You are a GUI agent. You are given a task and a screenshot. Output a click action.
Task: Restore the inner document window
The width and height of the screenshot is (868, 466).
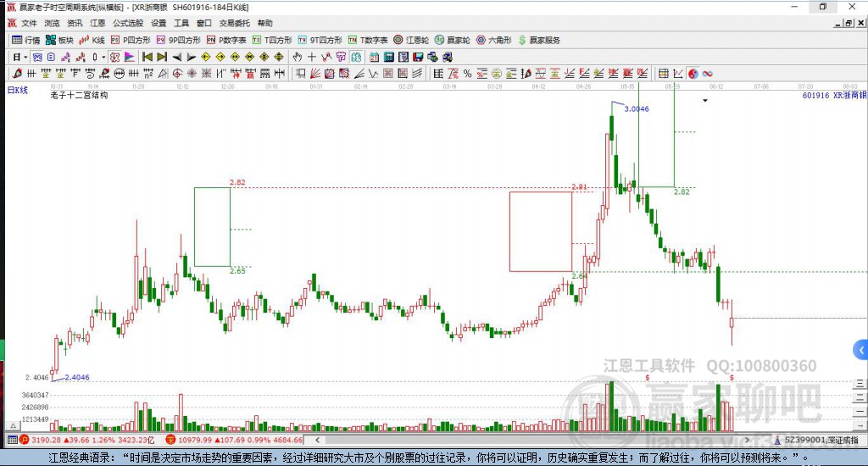coord(849,23)
